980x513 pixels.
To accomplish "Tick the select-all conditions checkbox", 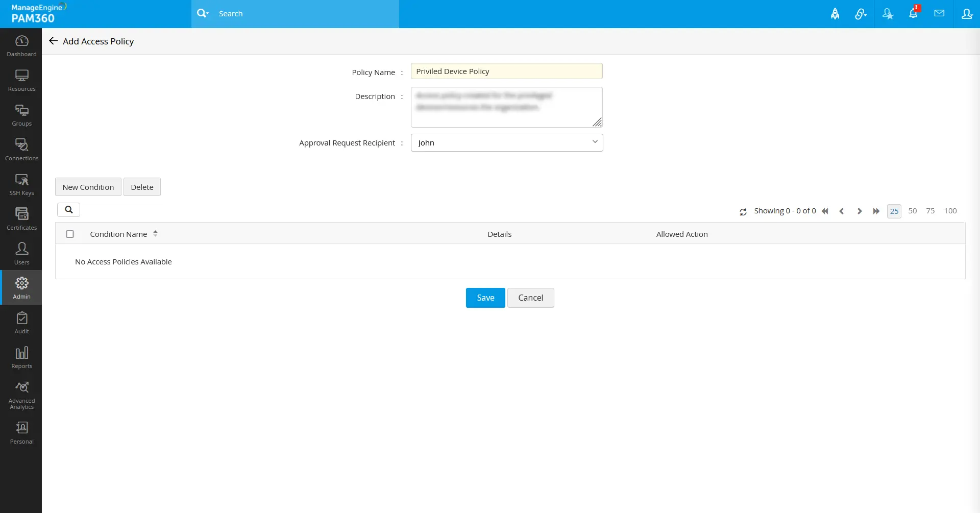I will click(70, 234).
